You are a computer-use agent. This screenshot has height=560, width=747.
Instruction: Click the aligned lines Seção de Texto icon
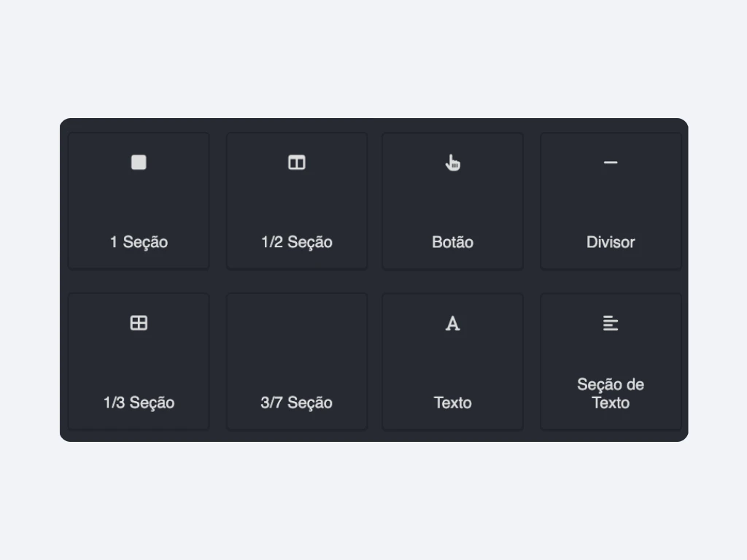pos(611,323)
